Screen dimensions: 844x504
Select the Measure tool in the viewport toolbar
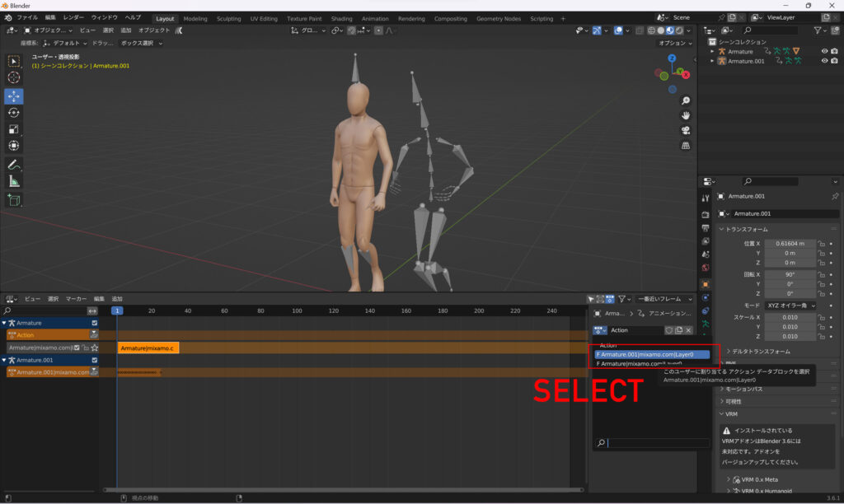pyautogui.click(x=14, y=181)
